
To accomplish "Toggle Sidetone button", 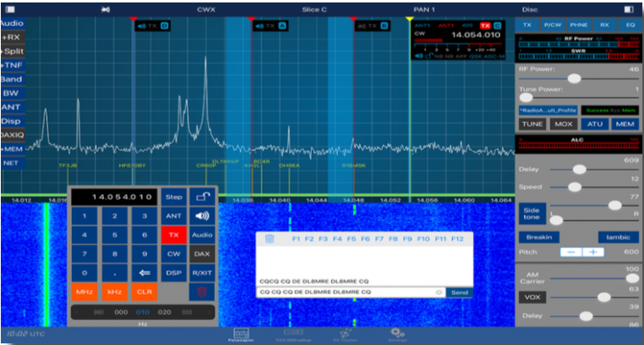I will [x=532, y=214].
